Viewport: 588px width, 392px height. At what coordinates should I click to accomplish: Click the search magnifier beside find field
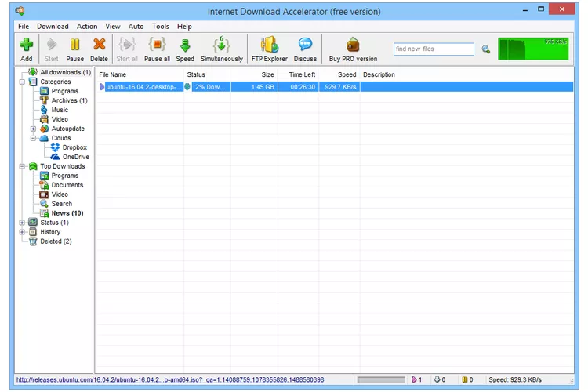486,49
